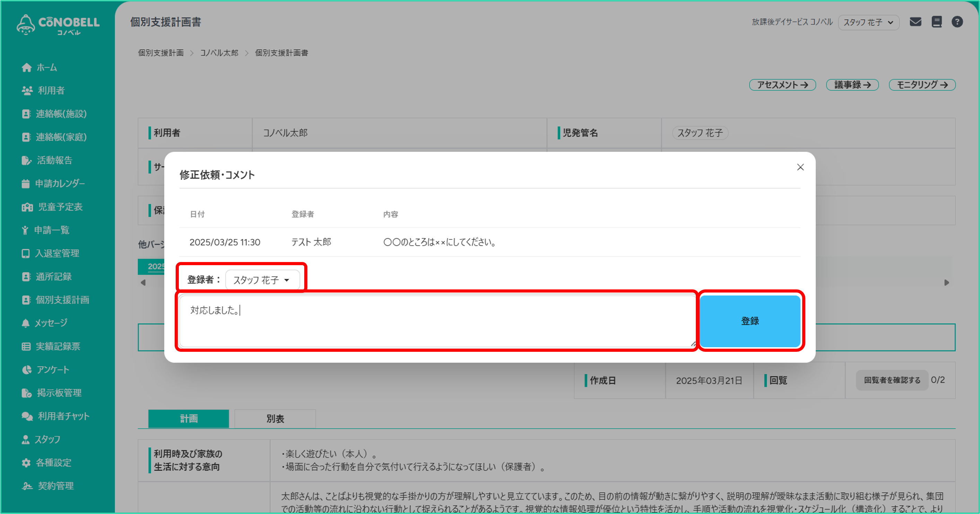Click the help question mark icon
980x514 pixels.
957,22
